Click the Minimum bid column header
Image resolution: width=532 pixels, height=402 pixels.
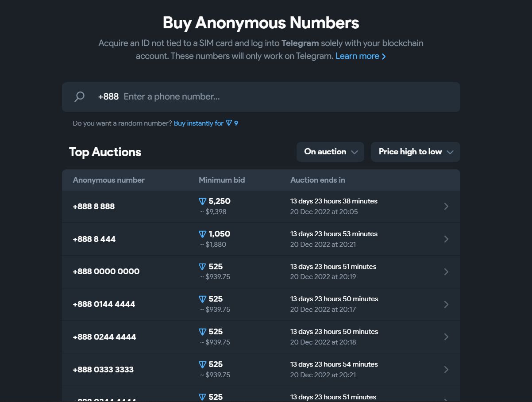tap(222, 180)
